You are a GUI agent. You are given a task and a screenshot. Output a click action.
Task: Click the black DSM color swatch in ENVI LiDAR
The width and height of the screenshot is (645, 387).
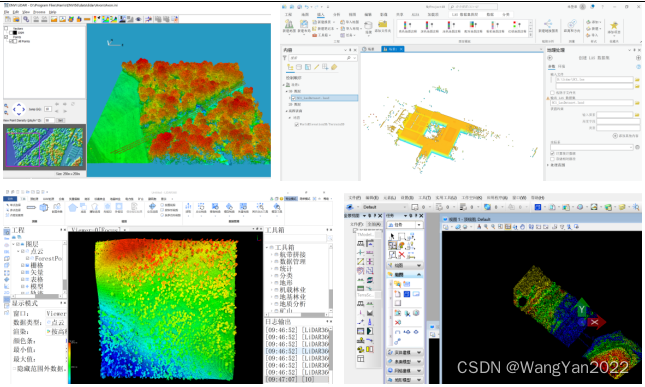15,32
